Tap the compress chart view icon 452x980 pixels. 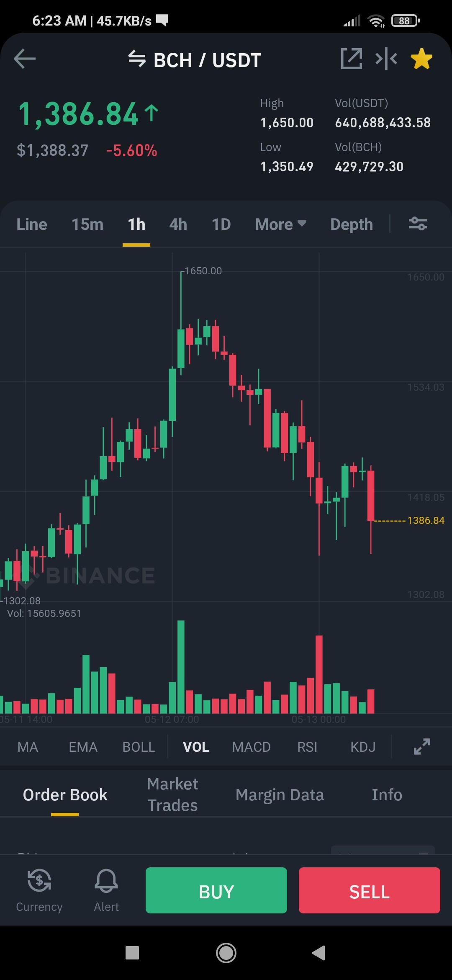pyautogui.click(x=386, y=59)
